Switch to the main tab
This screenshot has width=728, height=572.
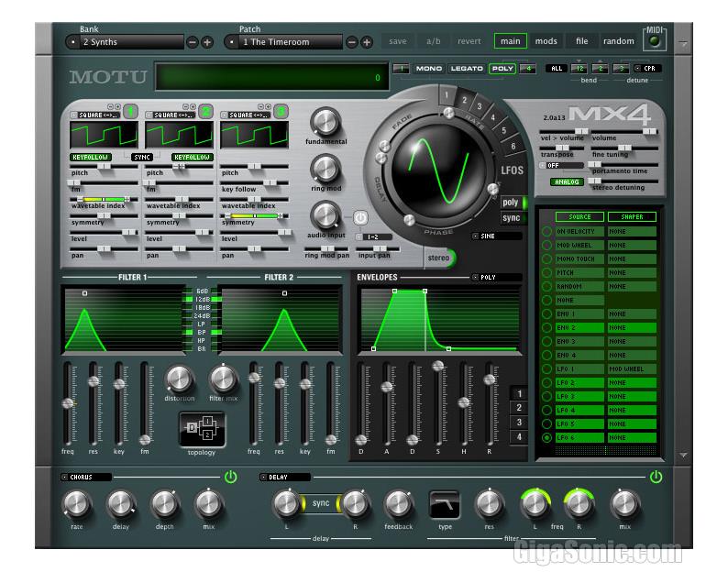pyautogui.click(x=511, y=41)
